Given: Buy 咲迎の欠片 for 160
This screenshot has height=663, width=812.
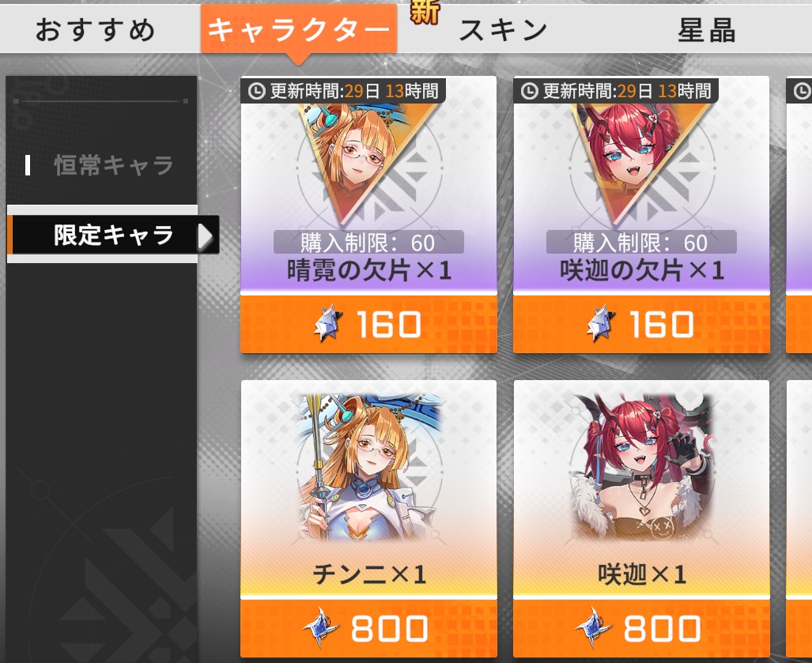Looking at the screenshot, I should 641,325.
